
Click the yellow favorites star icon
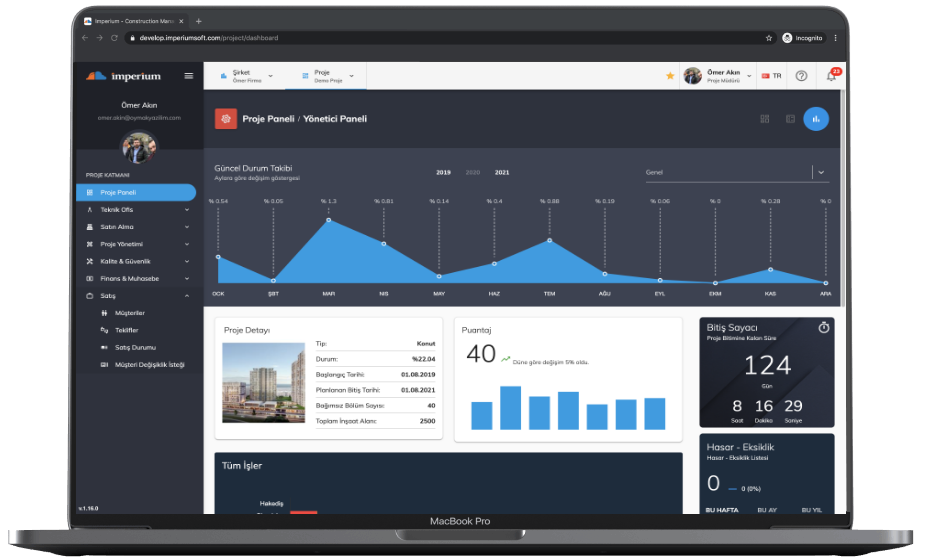670,76
